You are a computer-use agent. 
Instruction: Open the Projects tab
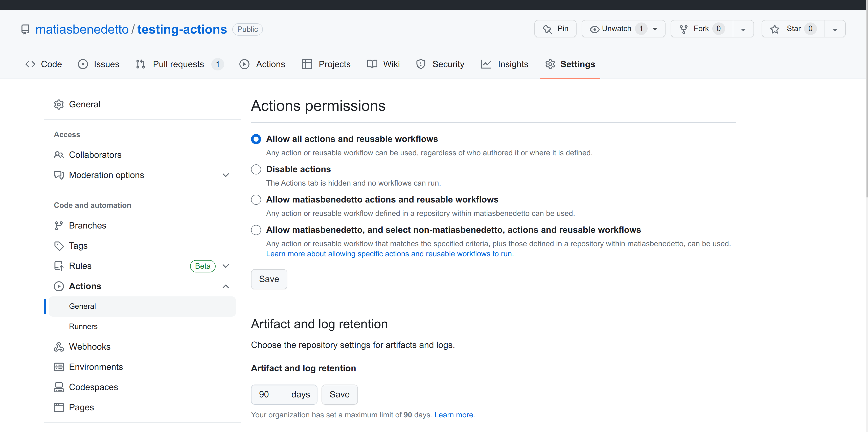(326, 64)
